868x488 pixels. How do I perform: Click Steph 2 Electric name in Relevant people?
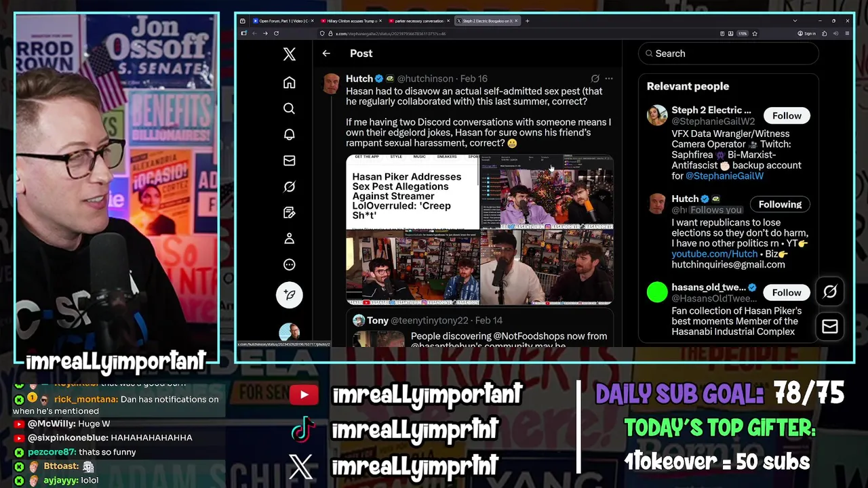click(x=711, y=110)
